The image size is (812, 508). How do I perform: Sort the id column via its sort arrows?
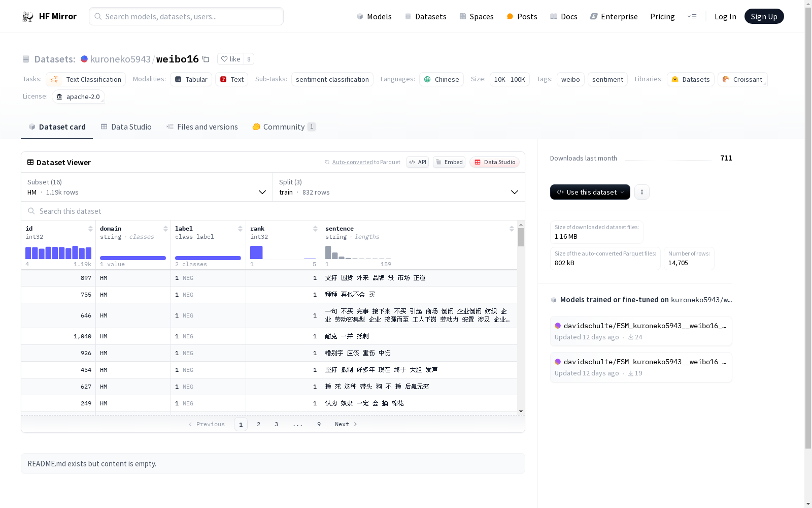(90, 229)
